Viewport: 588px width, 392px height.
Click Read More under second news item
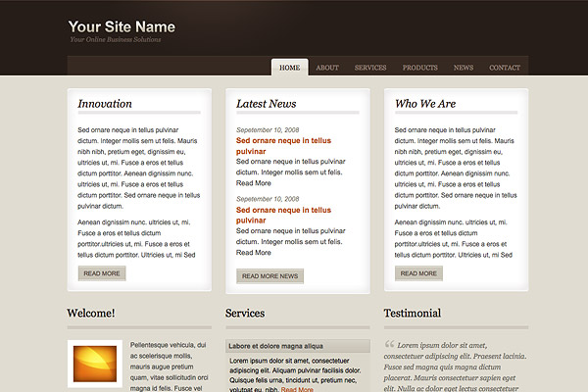(x=254, y=253)
